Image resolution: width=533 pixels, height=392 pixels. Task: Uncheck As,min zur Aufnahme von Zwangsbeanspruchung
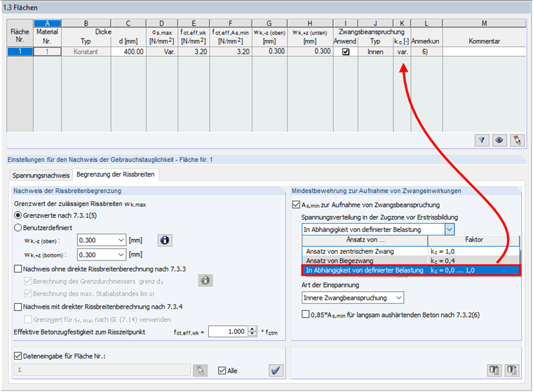[296, 205]
